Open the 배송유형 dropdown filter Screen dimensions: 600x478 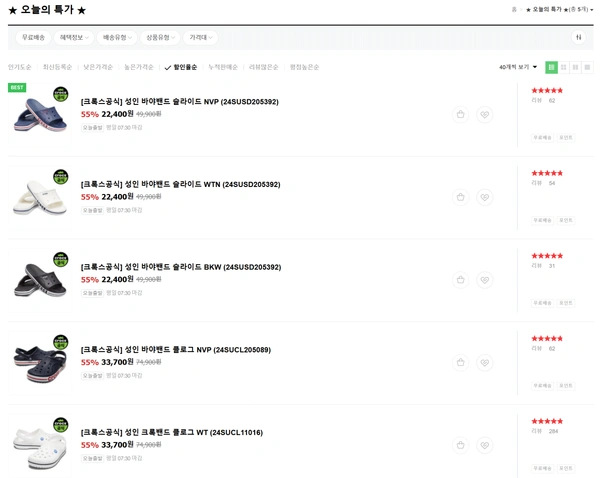[117, 38]
